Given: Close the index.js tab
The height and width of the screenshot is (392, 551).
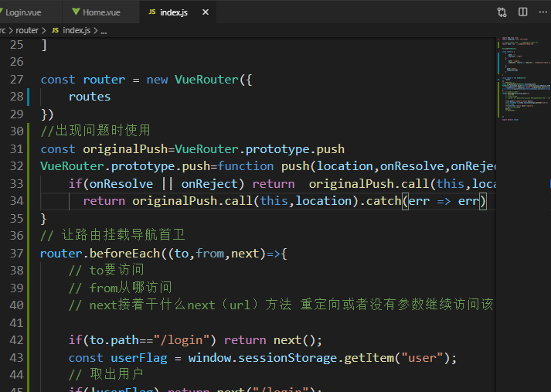Looking at the screenshot, I should (206, 12).
